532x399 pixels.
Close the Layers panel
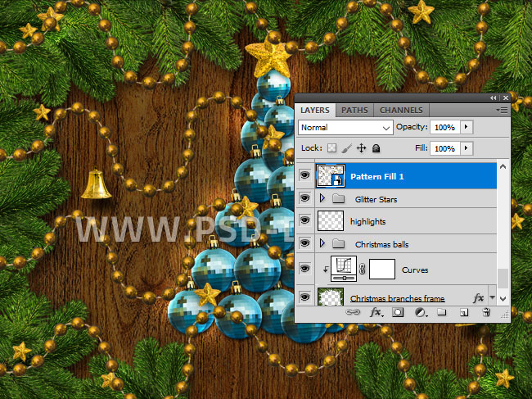pos(506,97)
